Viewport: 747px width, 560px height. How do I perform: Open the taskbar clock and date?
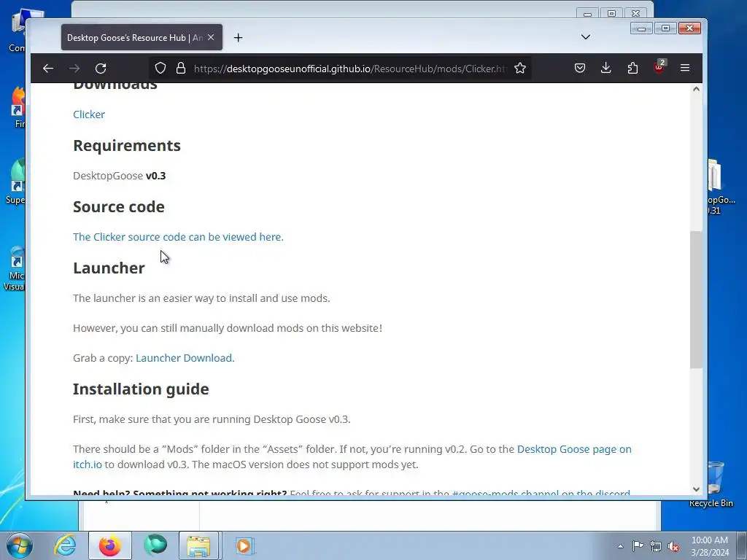[710, 546]
